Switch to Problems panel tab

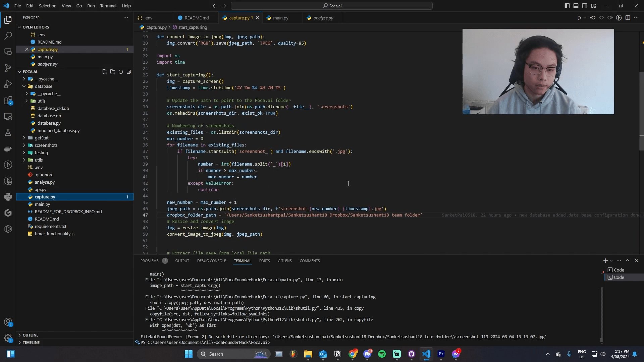(149, 261)
